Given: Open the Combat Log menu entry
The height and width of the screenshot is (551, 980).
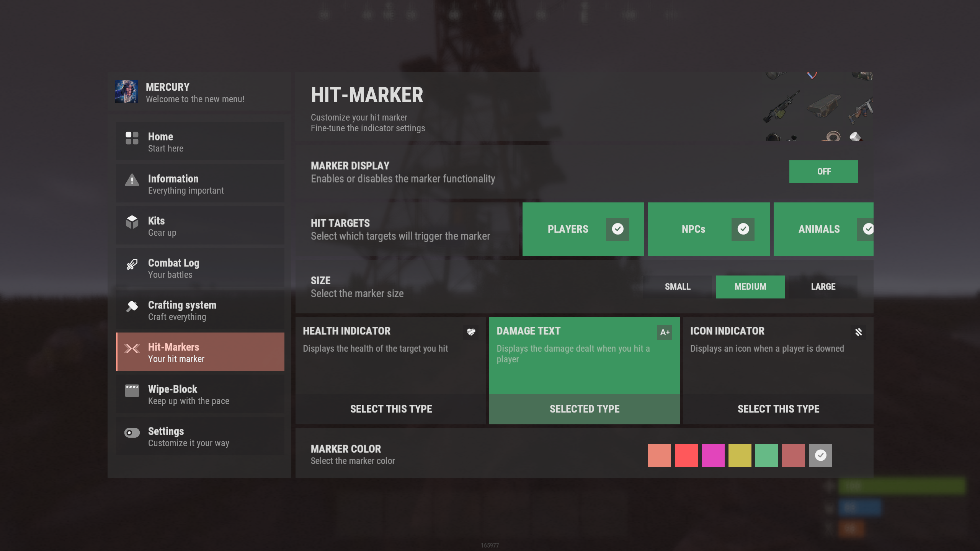Looking at the screenshot, I should 200,267.
